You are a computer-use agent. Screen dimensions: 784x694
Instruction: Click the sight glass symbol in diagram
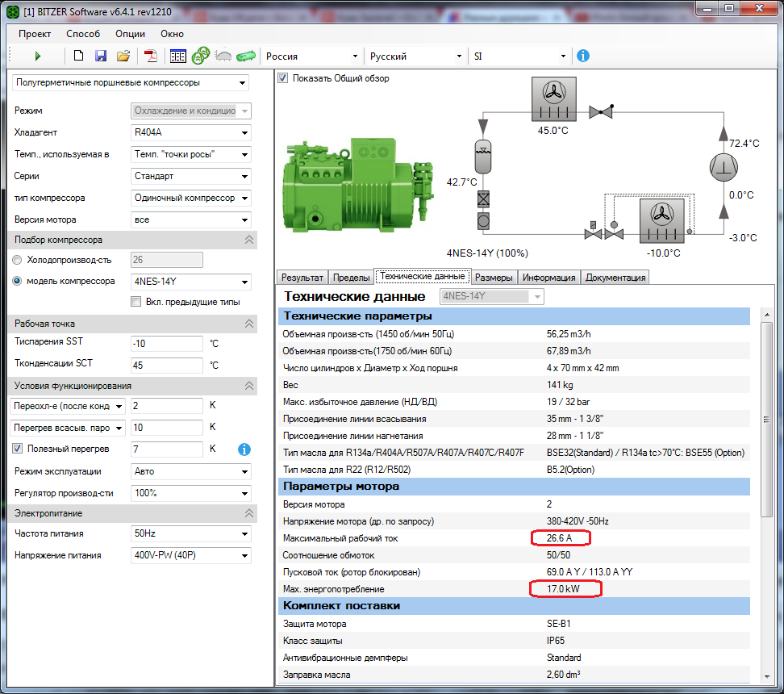(483, 220)
